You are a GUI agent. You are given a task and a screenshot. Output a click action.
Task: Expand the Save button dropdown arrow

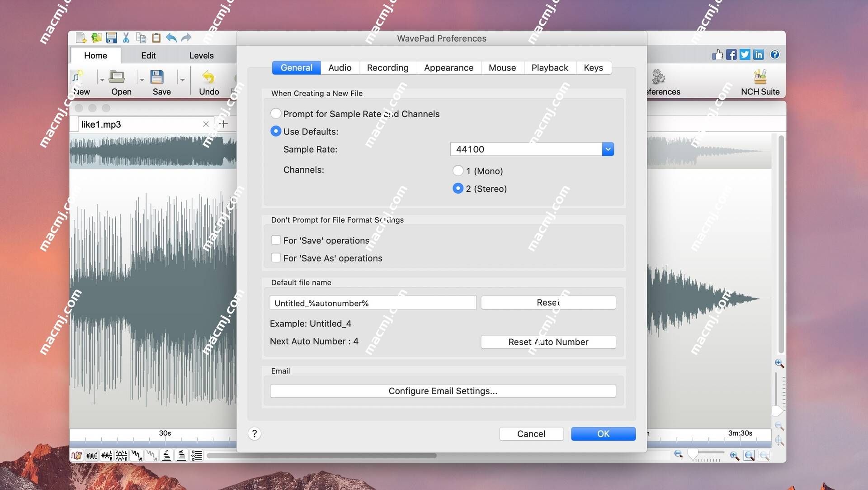pyautogui.click(x=182, y=80)
